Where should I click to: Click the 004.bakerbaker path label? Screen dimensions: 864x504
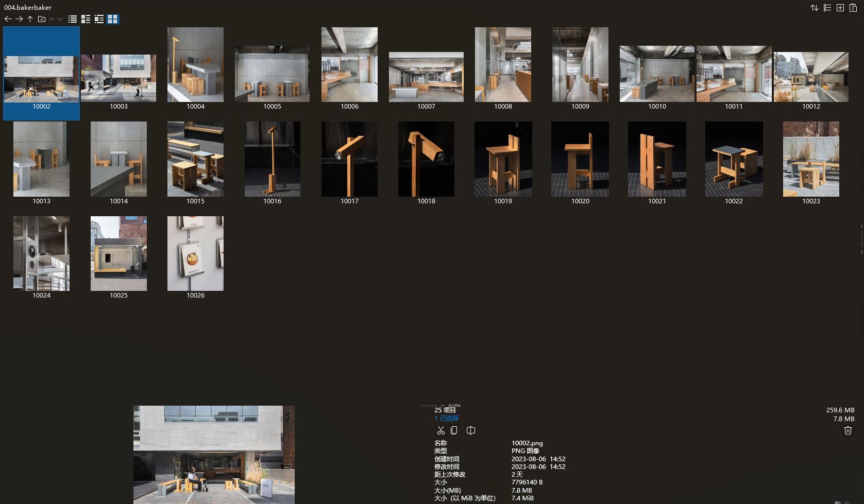(x=26, y=7)
